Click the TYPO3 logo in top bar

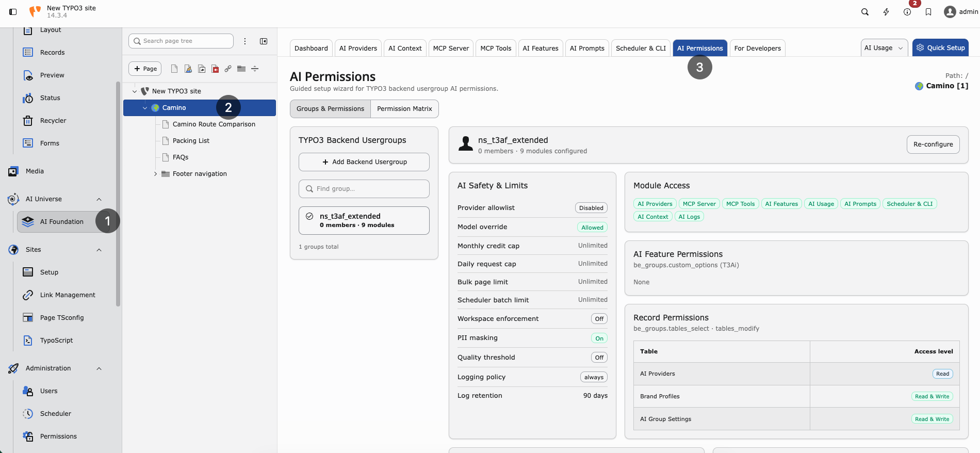[x=35, y=11]
